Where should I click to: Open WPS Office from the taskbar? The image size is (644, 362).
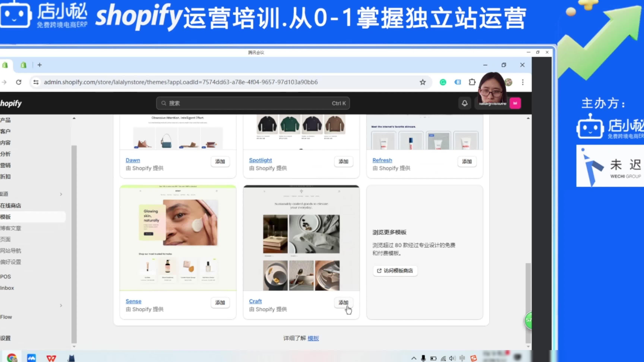pyautogui.click(x=51, y=358)
